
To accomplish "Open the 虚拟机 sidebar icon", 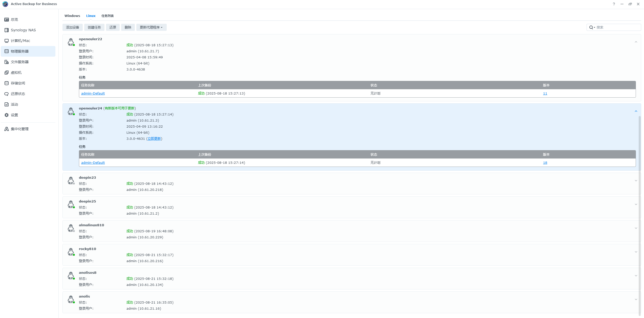I will 7,73.
